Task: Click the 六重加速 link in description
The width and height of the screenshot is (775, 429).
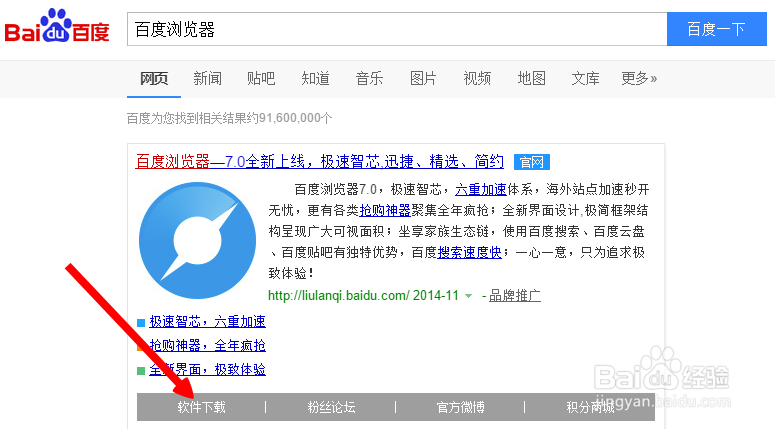Action: pos(481,189)
